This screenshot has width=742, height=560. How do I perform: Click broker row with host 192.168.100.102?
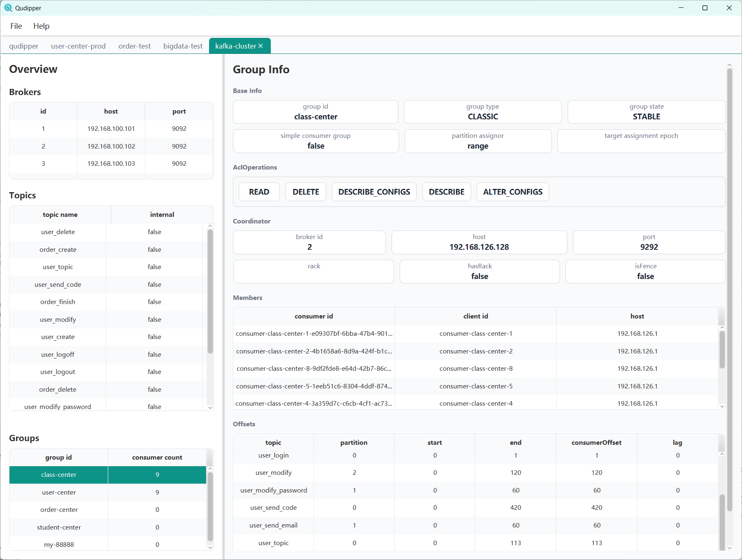(x=111, y=146)
